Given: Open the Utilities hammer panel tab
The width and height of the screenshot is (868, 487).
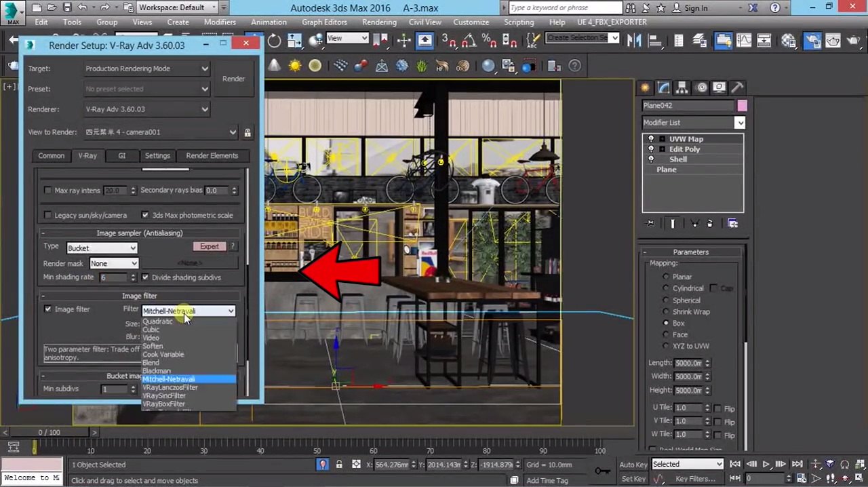Looking at the screenshot, I should pyautogui.click(x=738, y=87).
